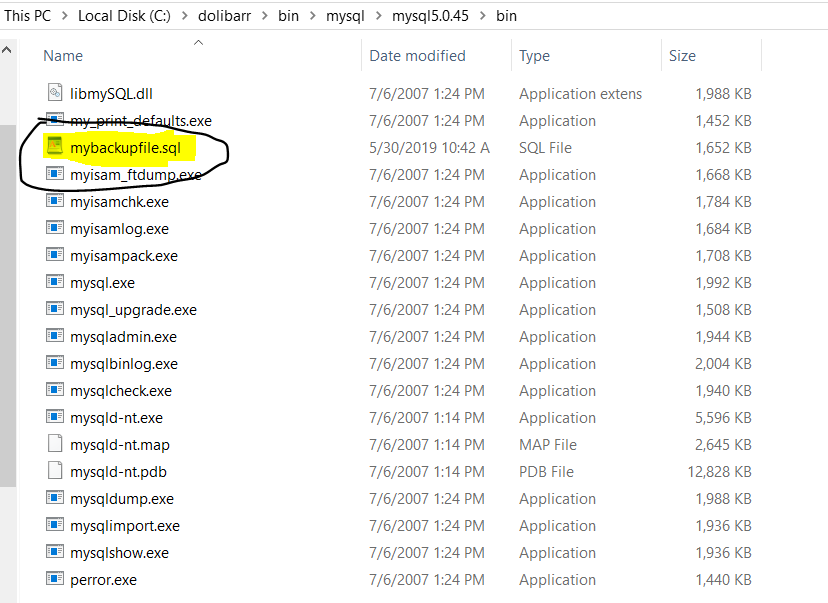
Task: Sort files by Name column header
Action: tap(63, 56)
